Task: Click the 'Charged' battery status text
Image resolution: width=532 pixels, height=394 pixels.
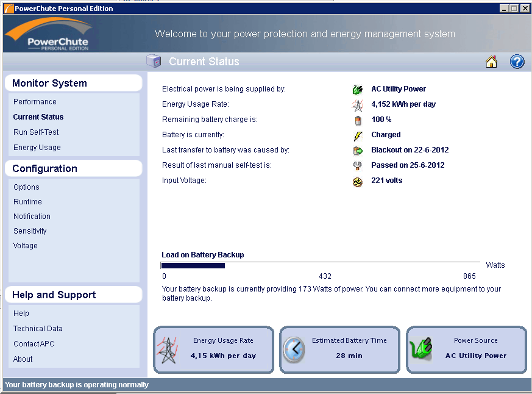Action: (x=386, y=135)
